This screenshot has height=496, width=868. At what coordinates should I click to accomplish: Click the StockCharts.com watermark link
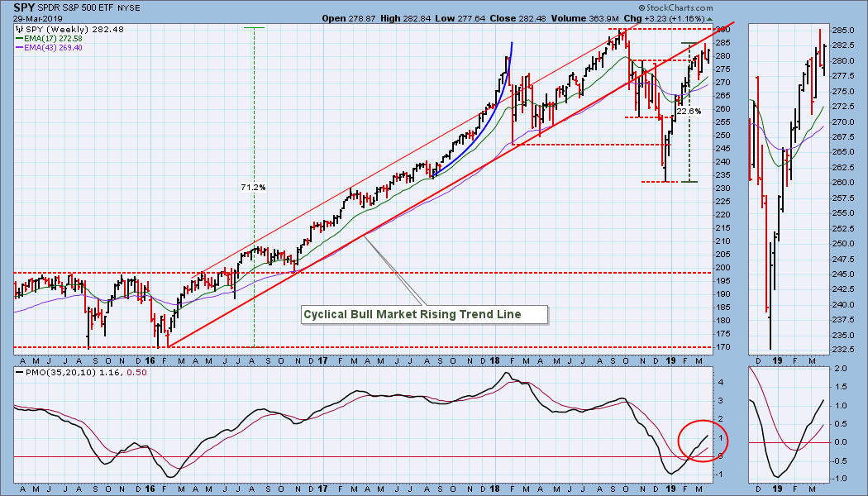tap(675, 7)
